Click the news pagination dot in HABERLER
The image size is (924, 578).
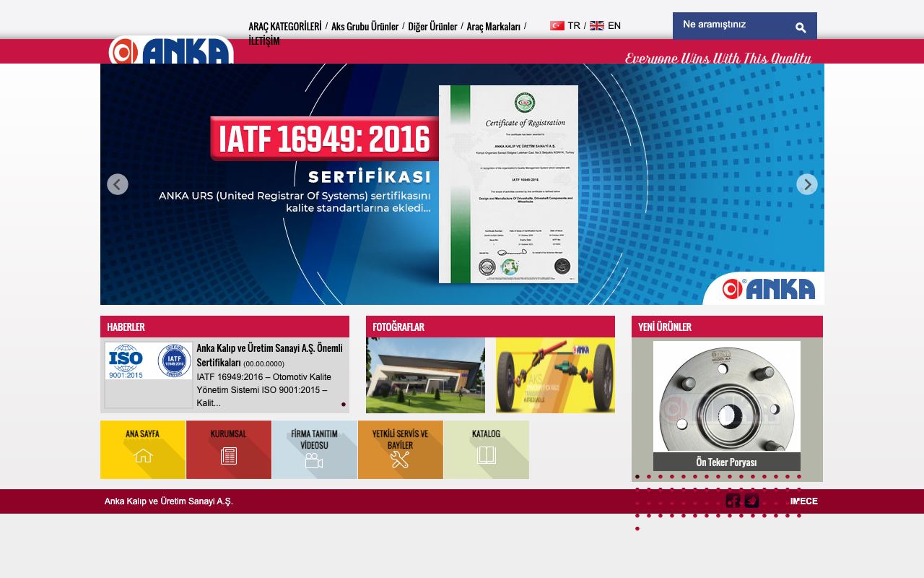(344, 405)
